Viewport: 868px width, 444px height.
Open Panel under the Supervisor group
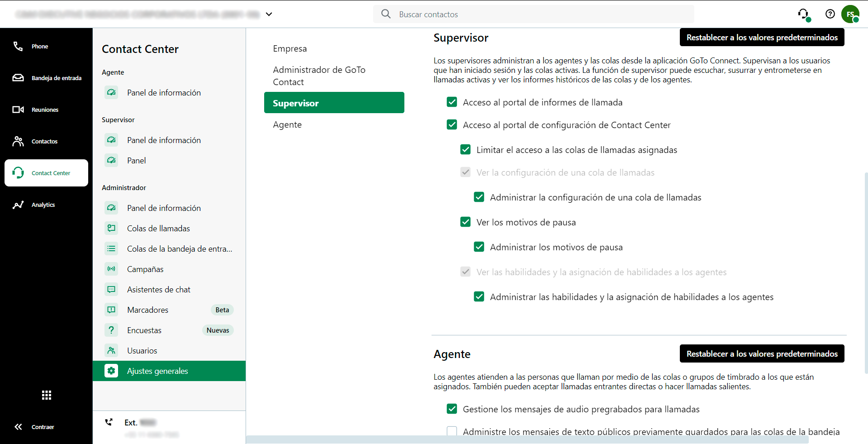(x=137, y=160)
